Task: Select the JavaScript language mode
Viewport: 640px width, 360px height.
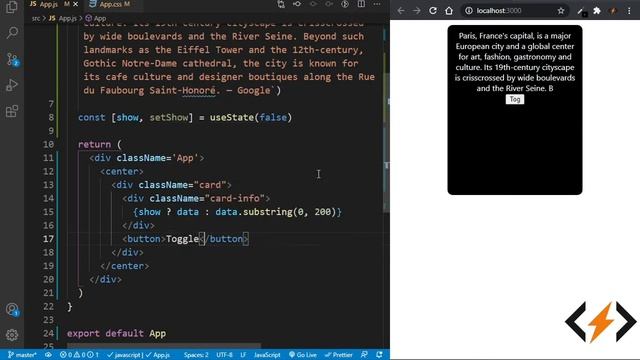Action: (x=267, y=355)
